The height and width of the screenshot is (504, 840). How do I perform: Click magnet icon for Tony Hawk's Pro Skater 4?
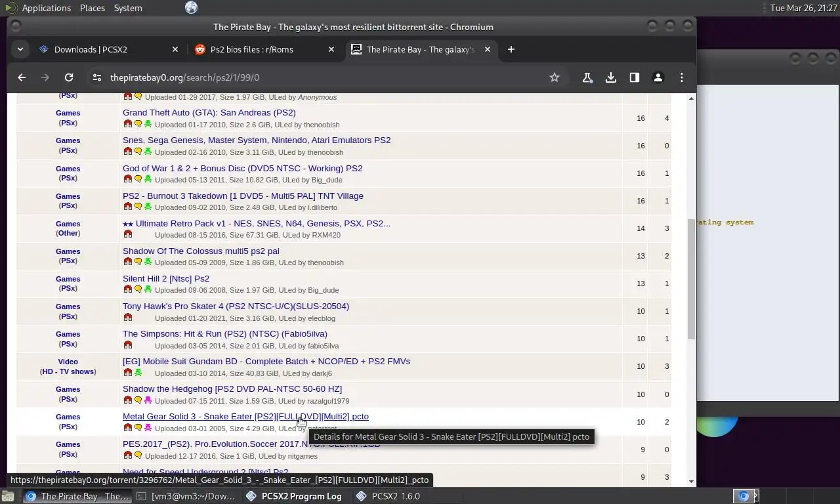[x=128, y=318]
